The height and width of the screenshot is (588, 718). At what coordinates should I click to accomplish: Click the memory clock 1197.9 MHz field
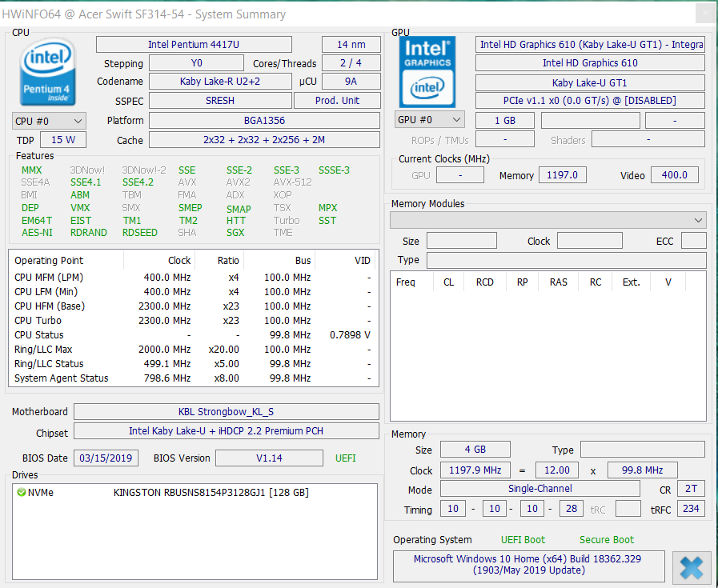tap(475, 470)
